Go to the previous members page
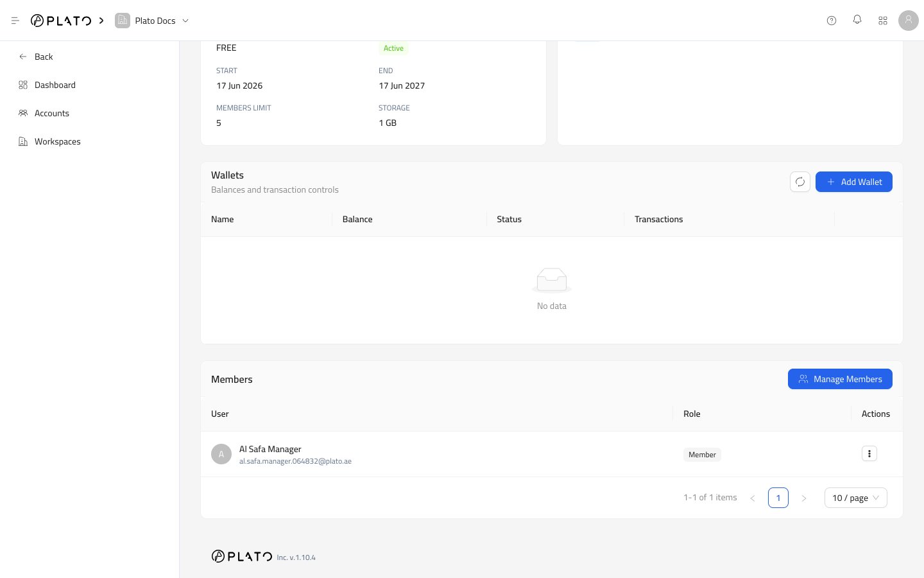 (753, 498)
